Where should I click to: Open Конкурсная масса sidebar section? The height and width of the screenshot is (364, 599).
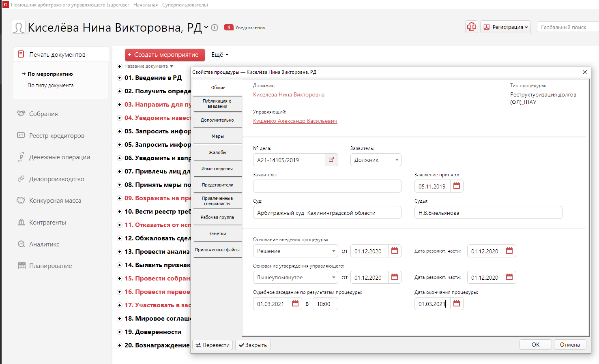(x=55, y=201)
